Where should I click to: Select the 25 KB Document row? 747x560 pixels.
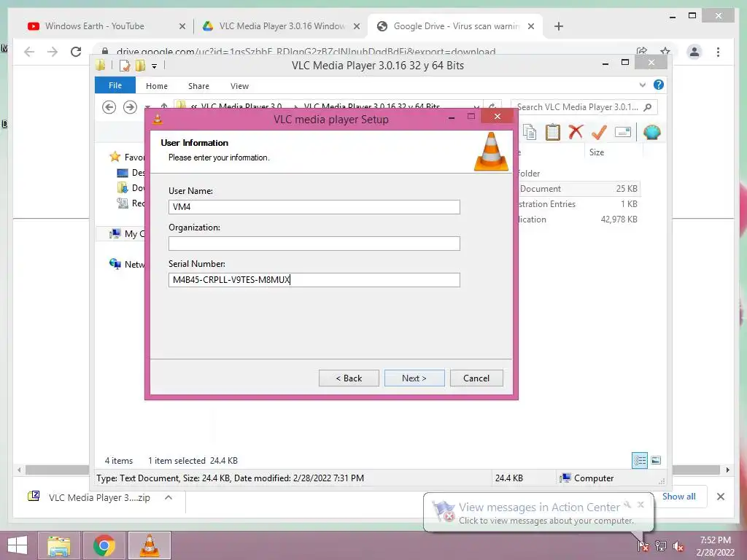point(578,189)
